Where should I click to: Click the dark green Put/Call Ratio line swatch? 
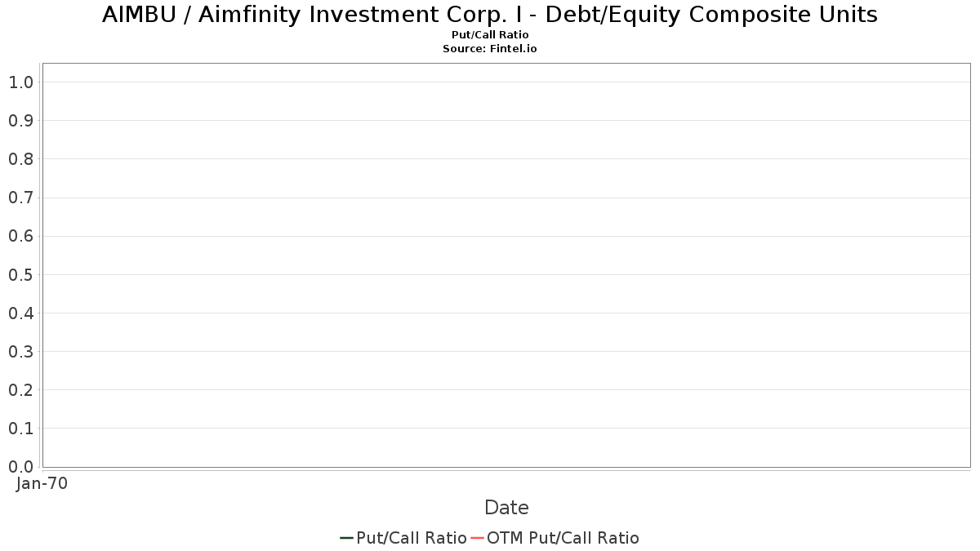346,538
